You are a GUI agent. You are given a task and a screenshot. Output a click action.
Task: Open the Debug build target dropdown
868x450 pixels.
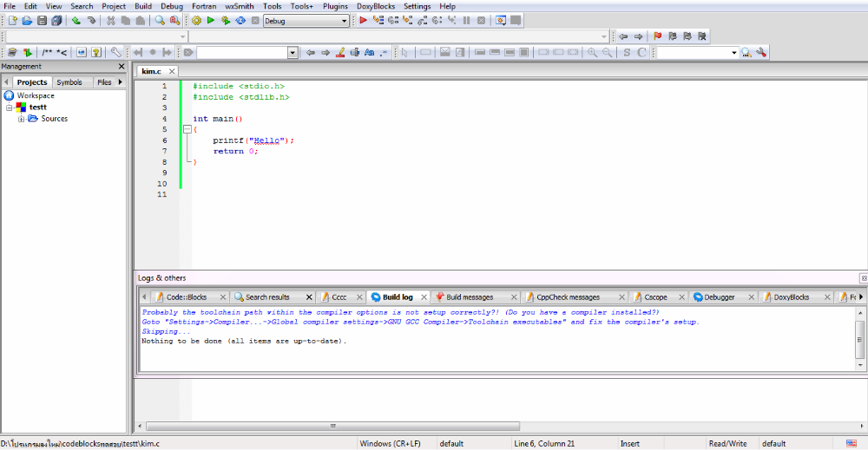344,21
